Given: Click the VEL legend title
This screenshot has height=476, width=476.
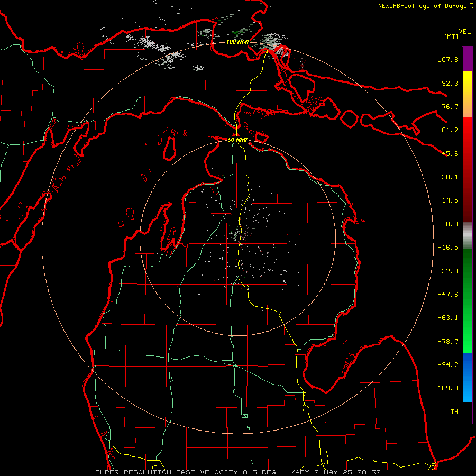Looking at the screenshot, I should pos(464,32).
